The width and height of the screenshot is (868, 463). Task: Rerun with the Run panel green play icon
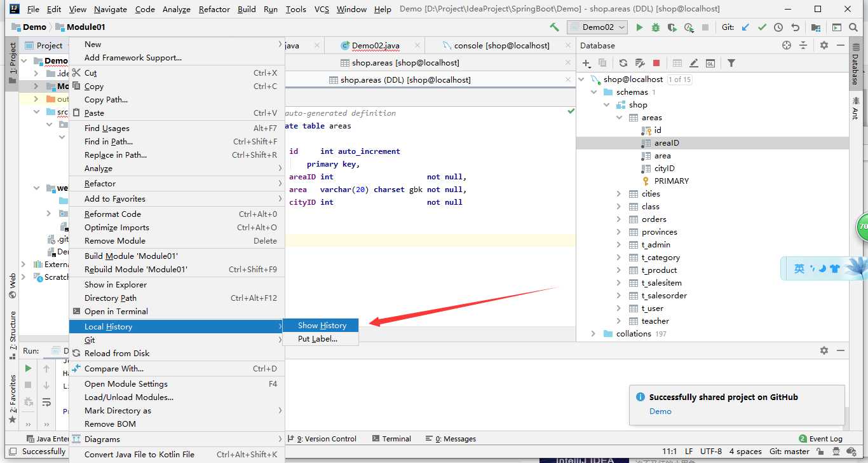point(28,368)
